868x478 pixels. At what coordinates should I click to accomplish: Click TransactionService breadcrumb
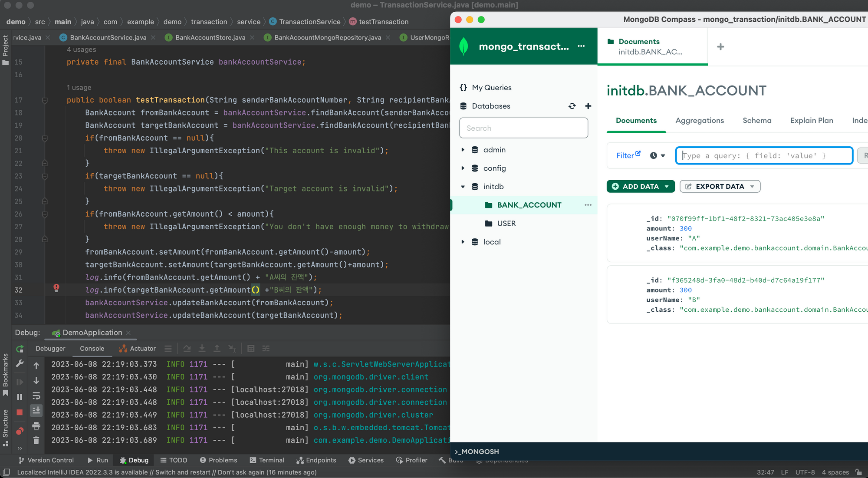pos(305,22)
